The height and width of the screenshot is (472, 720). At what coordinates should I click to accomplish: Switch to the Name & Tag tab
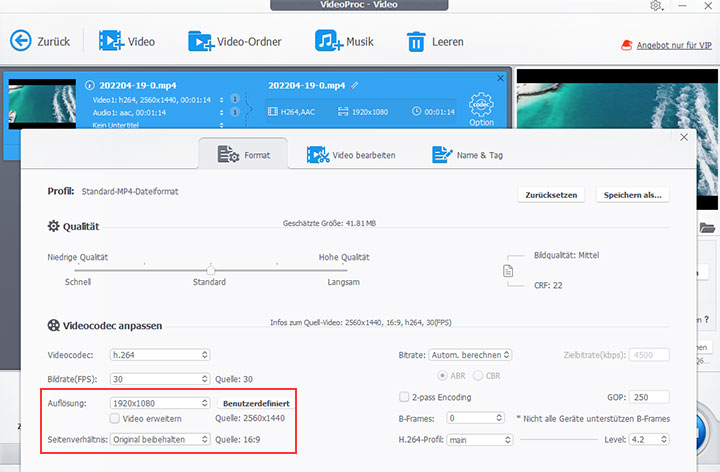(x=468, y=155)
